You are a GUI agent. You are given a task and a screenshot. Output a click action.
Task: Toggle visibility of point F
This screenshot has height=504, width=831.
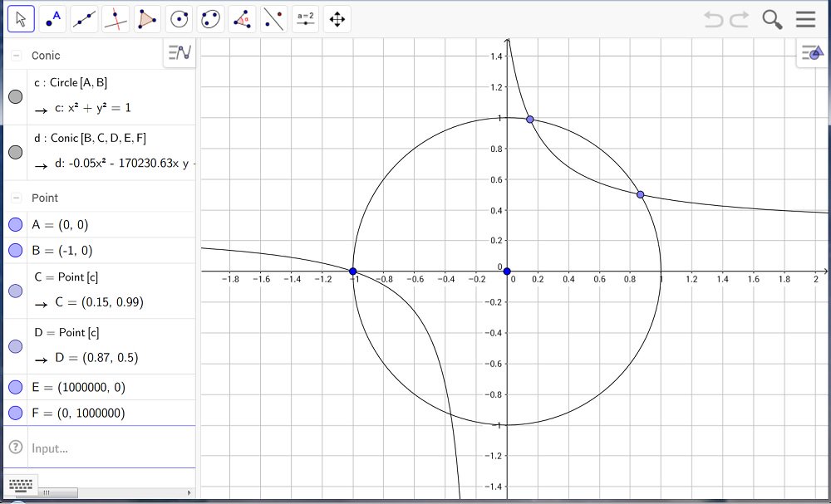[15, 413]
